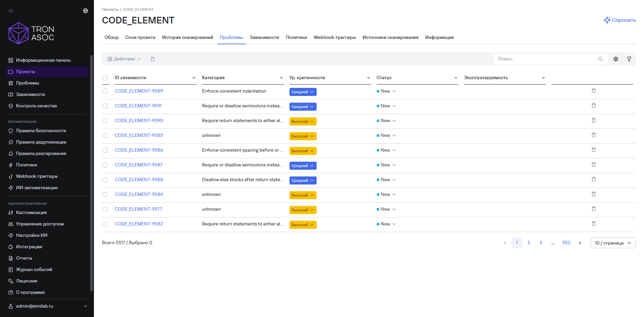644x317 pixels.
Task: Check the CODE_ELEMENT-9585 row checkbox
Action: pos(105,136)
